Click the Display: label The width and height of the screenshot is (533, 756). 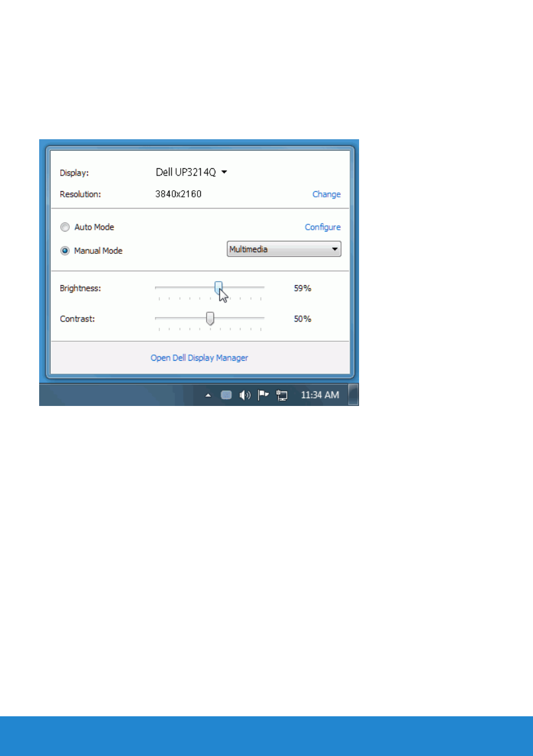[74, 173]
